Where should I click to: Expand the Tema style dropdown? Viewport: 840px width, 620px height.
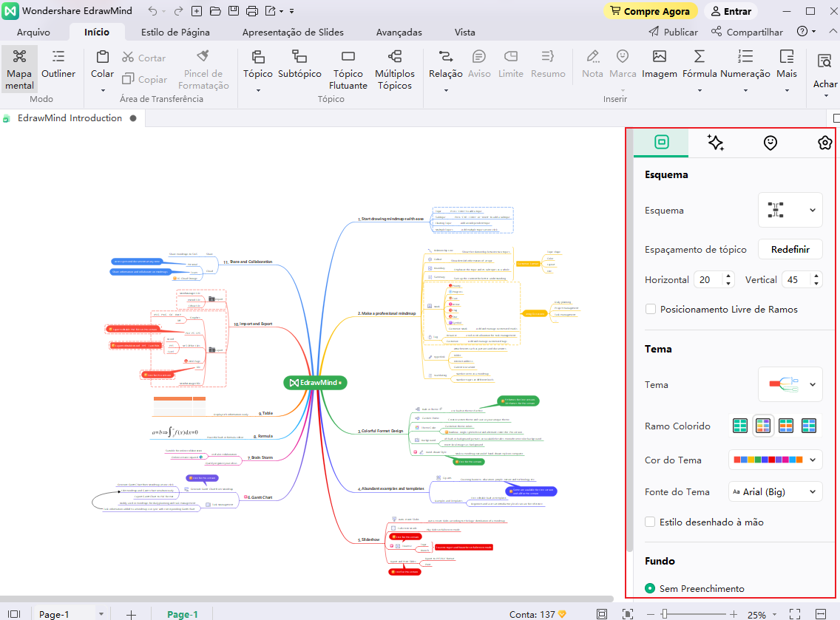790,385
